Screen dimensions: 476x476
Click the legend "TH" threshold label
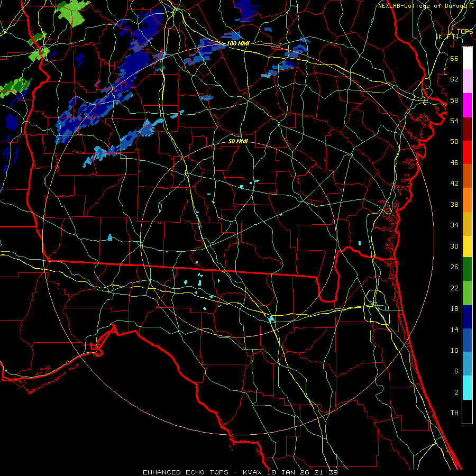tap(454, 413)
